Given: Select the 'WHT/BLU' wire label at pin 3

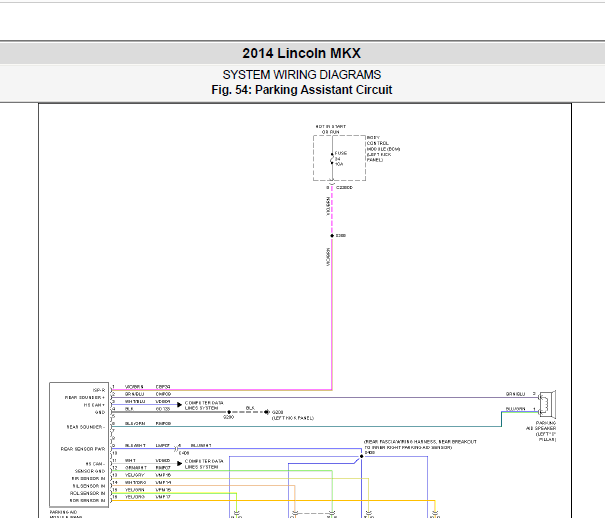Looking at the screenshot, I should tap(135, 401).
